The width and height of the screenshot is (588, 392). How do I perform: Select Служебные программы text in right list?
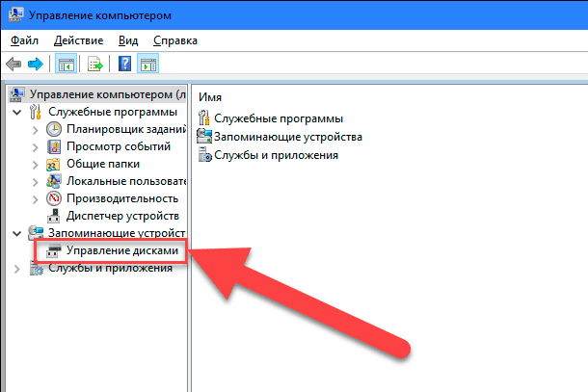pos(279,118)
